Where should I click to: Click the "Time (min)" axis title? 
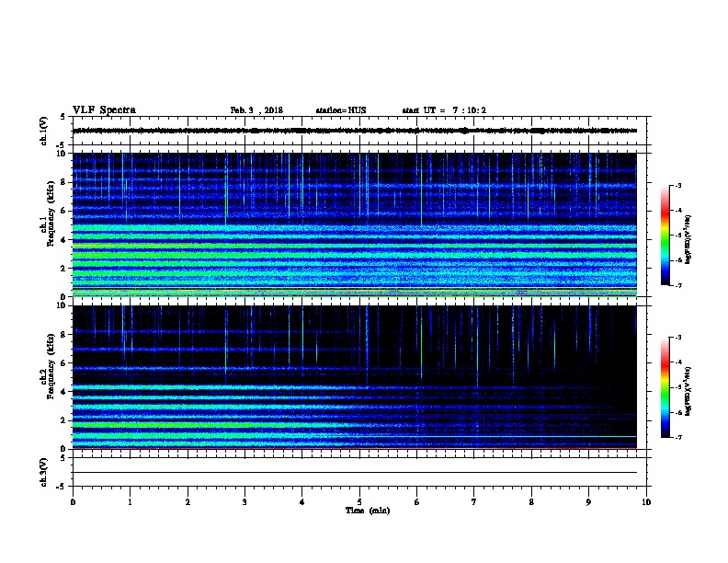pyautogui.click(x=368, y=511)
